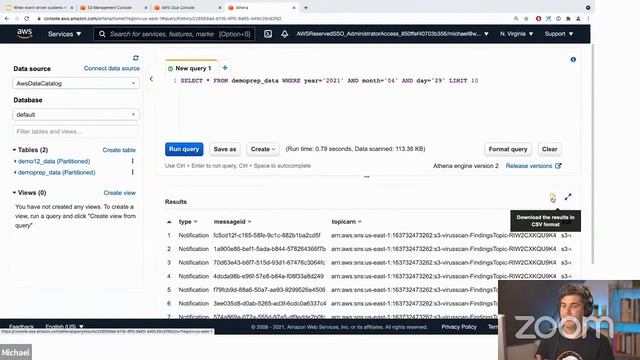
Task: Select messageid 1a900e86-bef1-5ada-b844-578264366f7b cell
Action: pyautogui.click(x=269, y=249)
